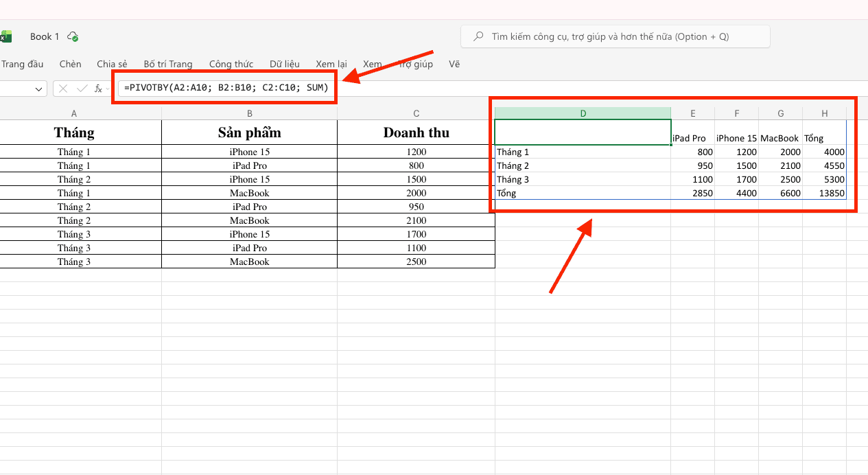This screenshot has width=868, height=475.
Task: Select the pivot cell showing 5300
Action: (824, 179)
